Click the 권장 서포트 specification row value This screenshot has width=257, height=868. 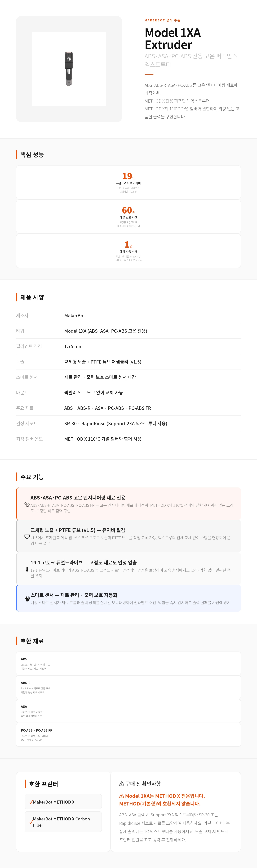[x=115, y=423]
